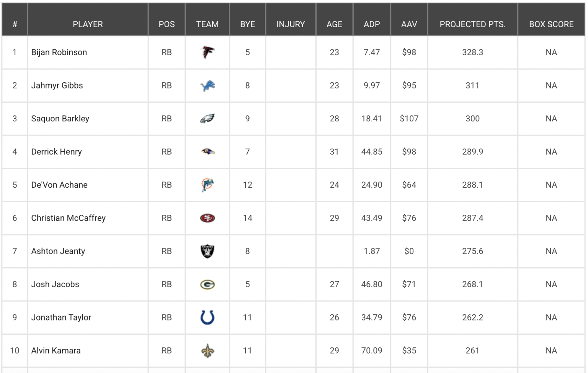Click the Atlanta Falcons team logo

coord(207,52)
